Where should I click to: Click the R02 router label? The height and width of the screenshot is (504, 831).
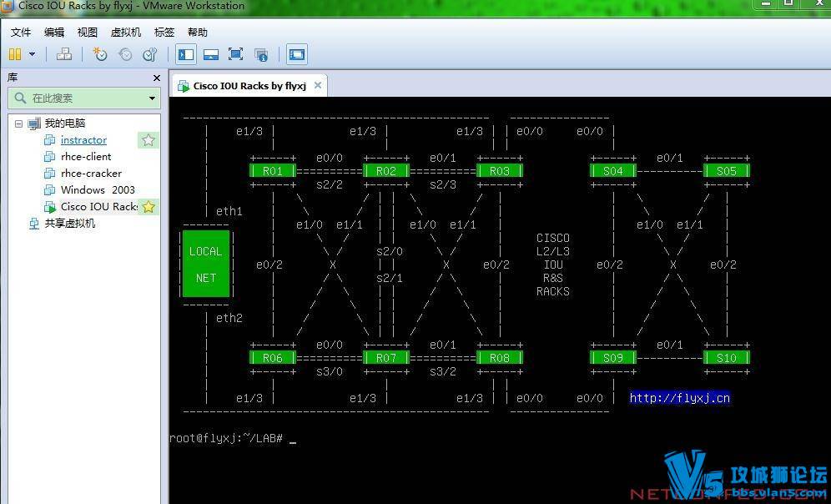point(385,171)
